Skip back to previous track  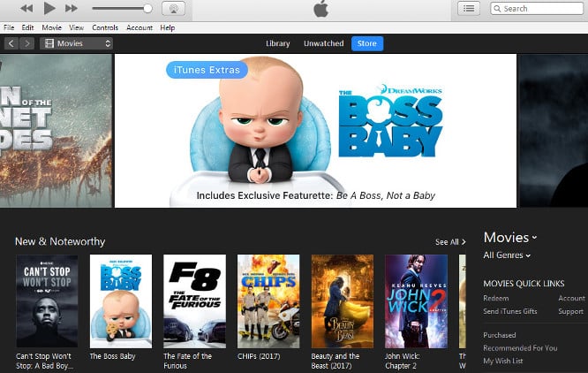coord(26,9)
